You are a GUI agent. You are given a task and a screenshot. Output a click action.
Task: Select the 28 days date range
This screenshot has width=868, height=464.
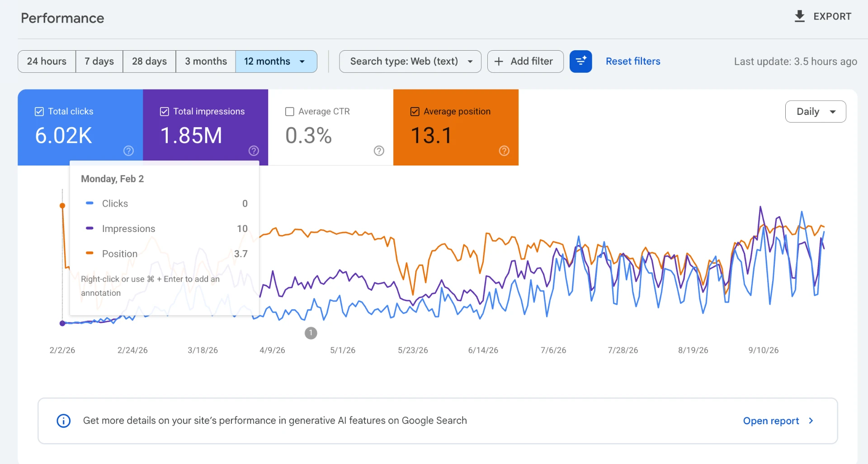[149, 61]
